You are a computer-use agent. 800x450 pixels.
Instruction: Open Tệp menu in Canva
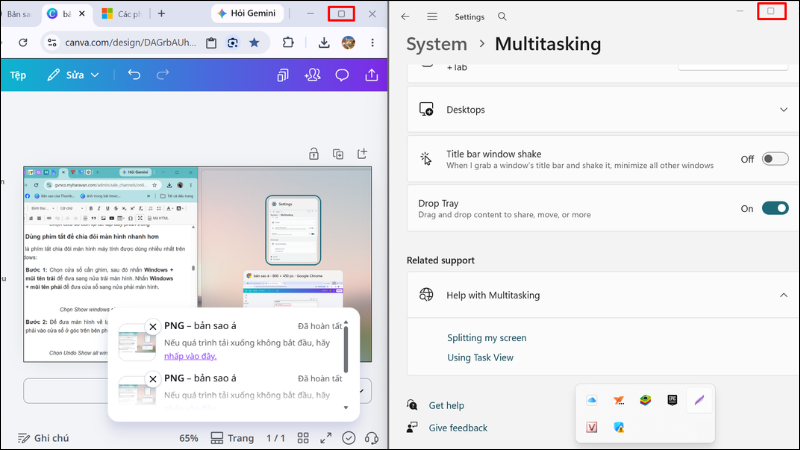click(18, 76)
